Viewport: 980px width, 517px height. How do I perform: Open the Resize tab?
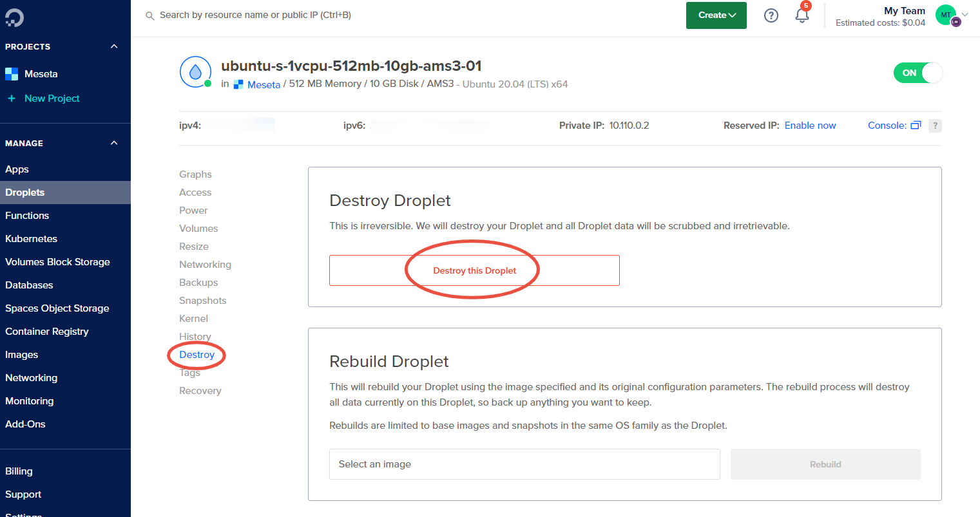pos(194,247)
